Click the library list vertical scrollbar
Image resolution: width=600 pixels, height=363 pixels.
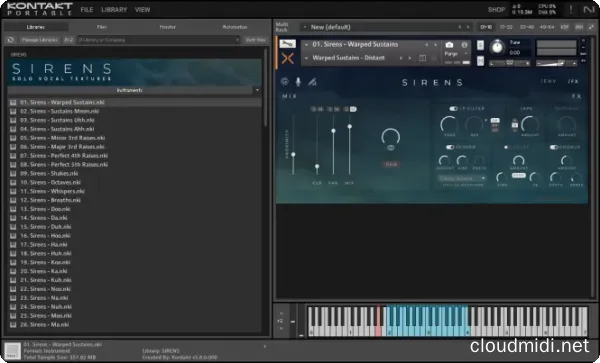(265, 88)
